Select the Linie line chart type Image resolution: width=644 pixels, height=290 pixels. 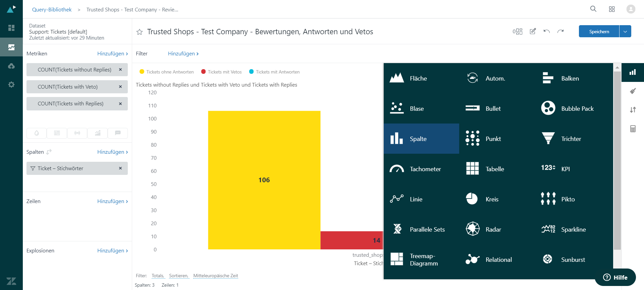pyautogui.click(x=421, y=199)
